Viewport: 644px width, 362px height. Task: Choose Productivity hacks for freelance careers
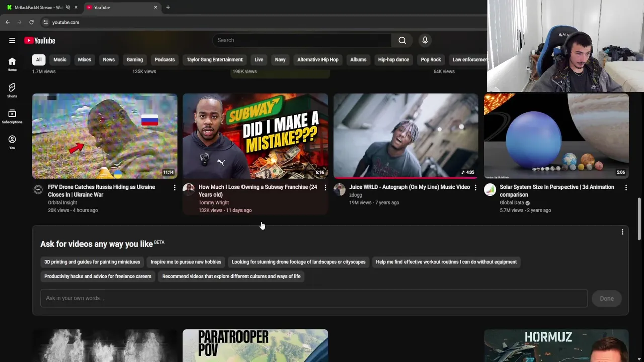tap(98, 276)
